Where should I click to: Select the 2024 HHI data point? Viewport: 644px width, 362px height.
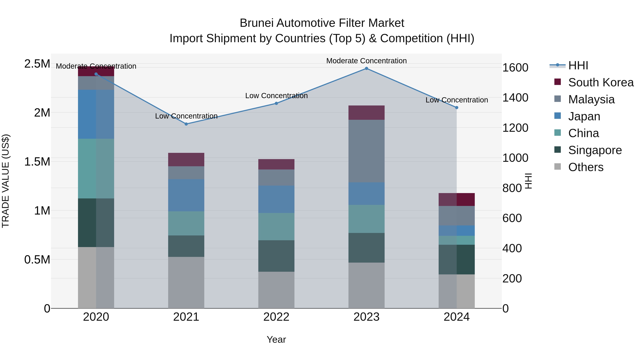(457, 108)
